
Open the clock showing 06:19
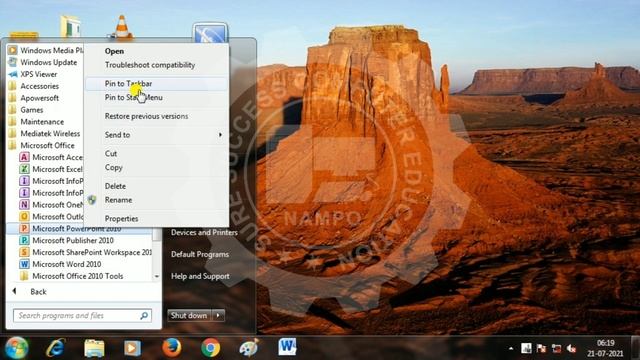tap(605, 348)
